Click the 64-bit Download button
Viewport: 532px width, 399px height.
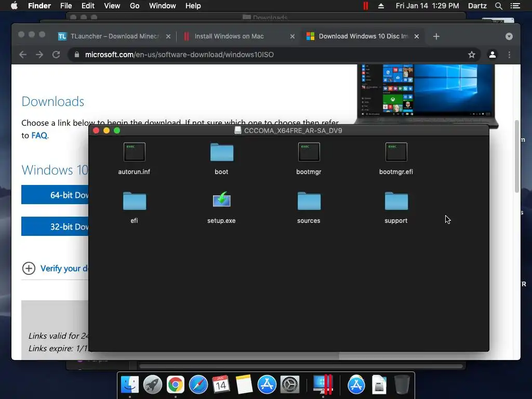[55, 195]
